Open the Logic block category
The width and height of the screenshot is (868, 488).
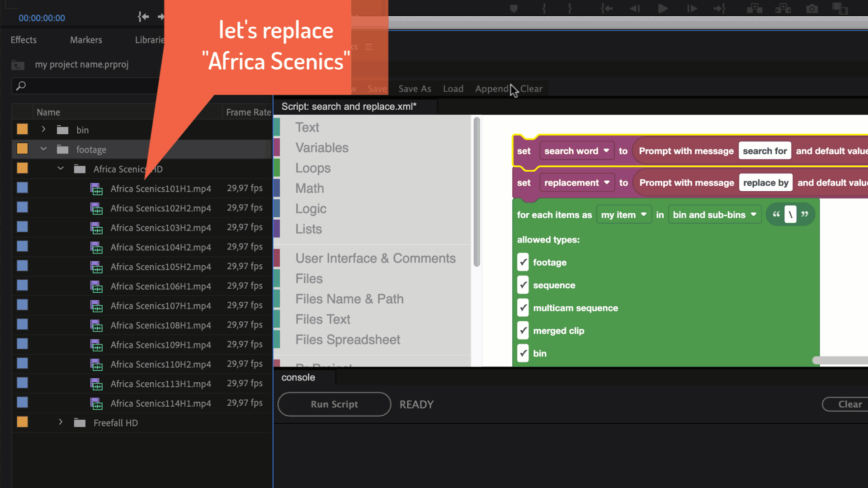pyautogui.click(x=311, y=209)
